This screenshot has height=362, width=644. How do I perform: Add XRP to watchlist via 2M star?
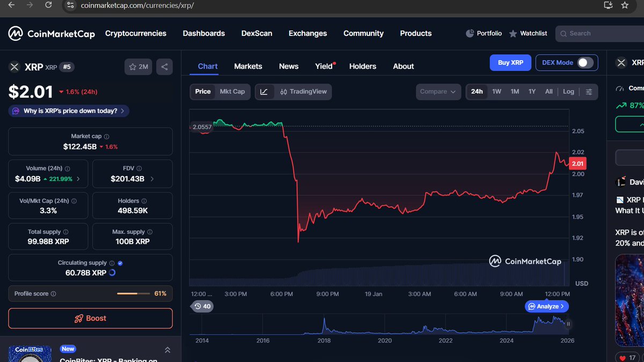[x=138, y=67]
